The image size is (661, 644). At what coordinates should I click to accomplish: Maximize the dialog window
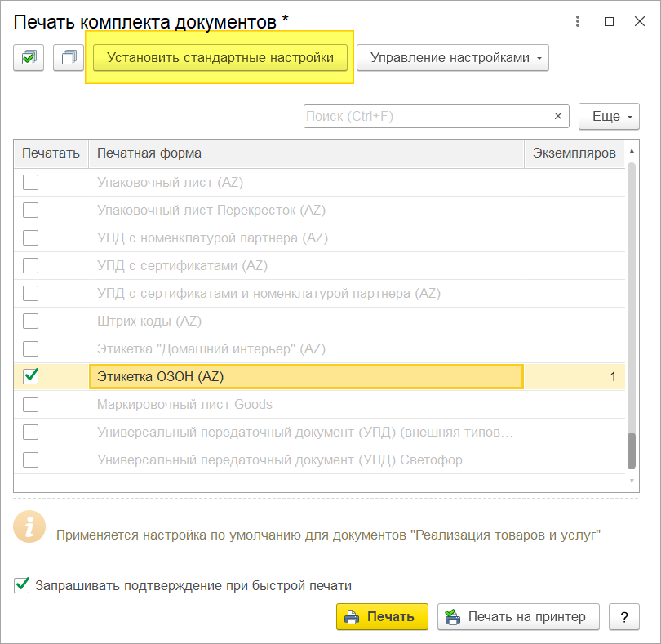coord(609,22)
